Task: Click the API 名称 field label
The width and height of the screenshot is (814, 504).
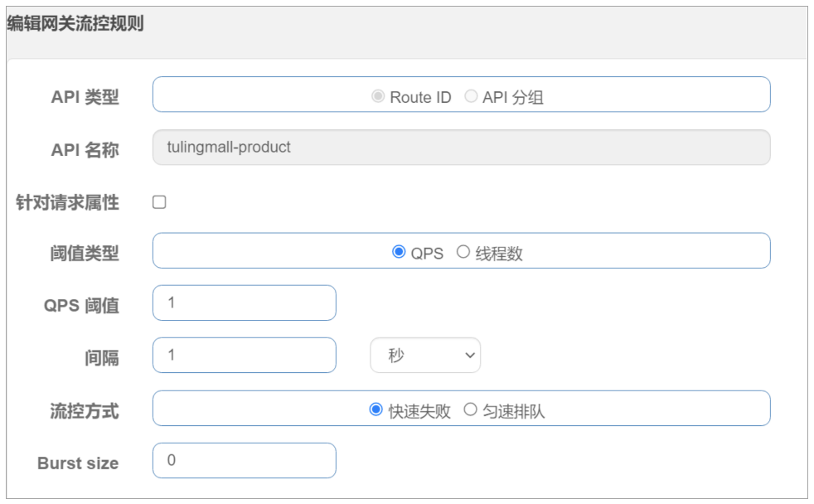Action: 85,150
